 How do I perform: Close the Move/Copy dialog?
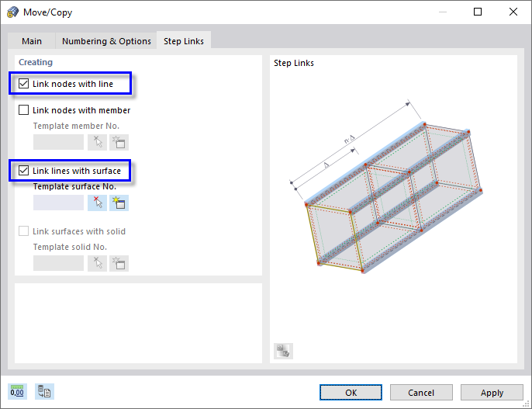point(513,12)
